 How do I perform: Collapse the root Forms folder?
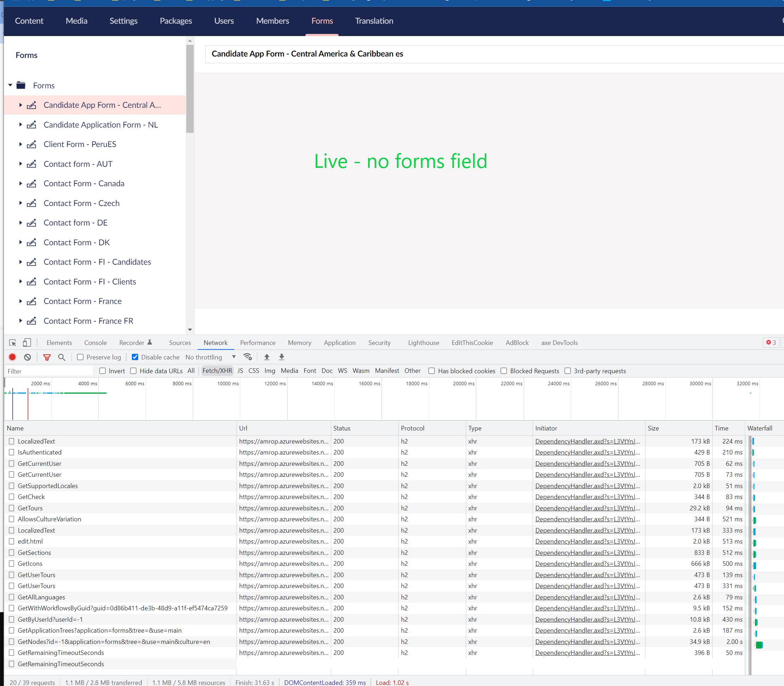coord(10,86)
